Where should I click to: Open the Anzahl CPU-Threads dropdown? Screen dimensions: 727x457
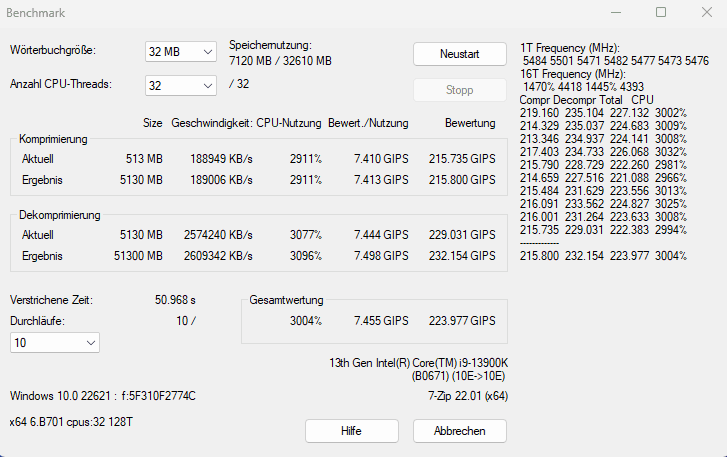[180, 84]
